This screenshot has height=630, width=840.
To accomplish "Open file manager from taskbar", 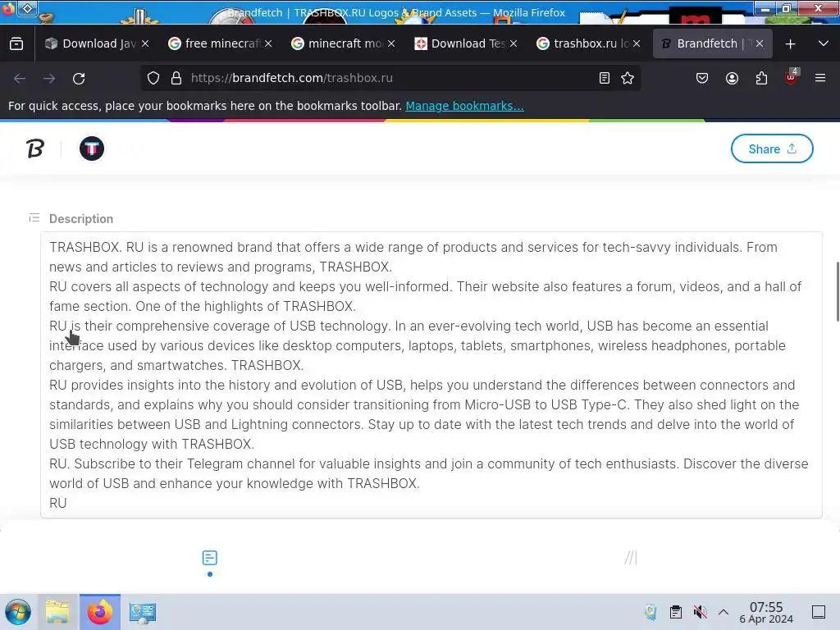I will tap(57, 612).
